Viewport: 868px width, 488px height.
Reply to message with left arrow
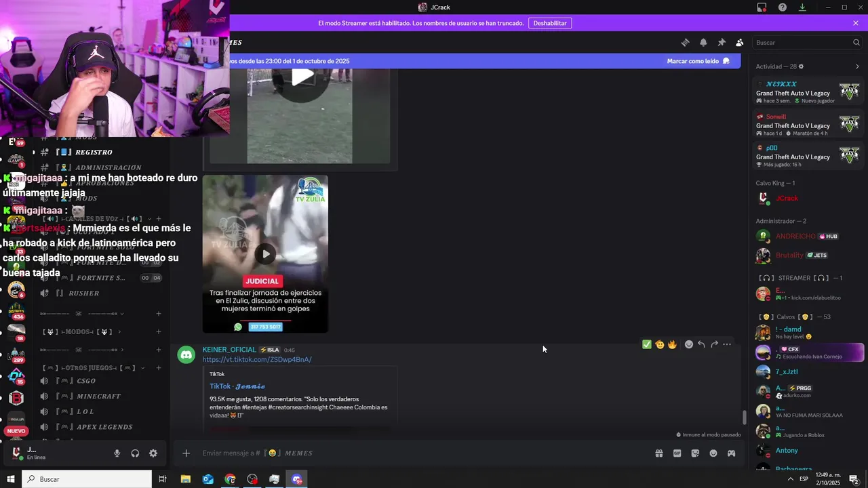click(701, 344)
